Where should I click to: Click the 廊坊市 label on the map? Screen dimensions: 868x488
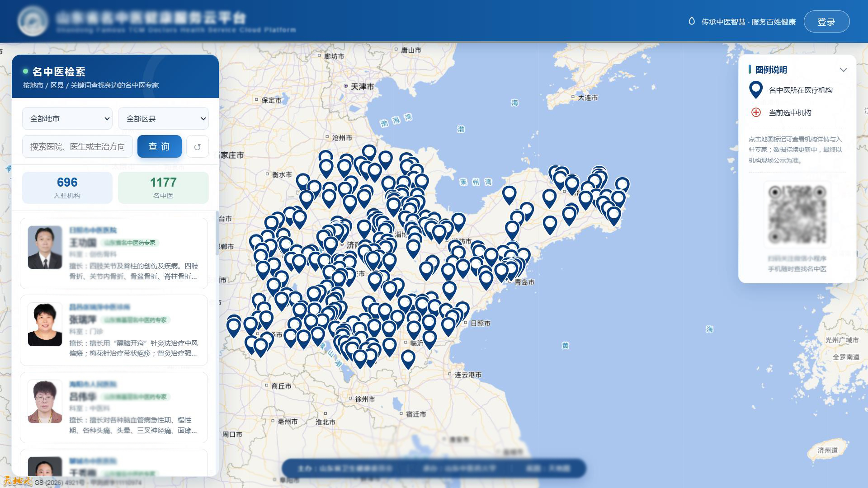(334, 56)
